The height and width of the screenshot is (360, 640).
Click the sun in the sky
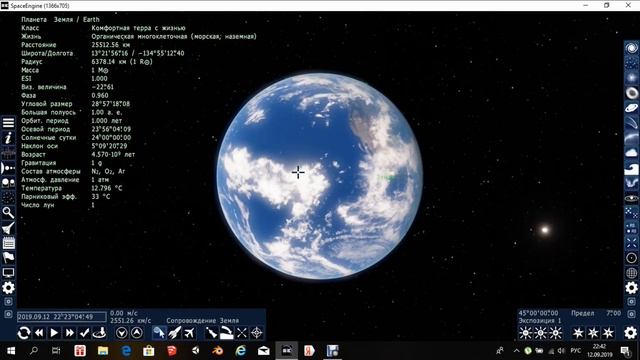[544, 230]
